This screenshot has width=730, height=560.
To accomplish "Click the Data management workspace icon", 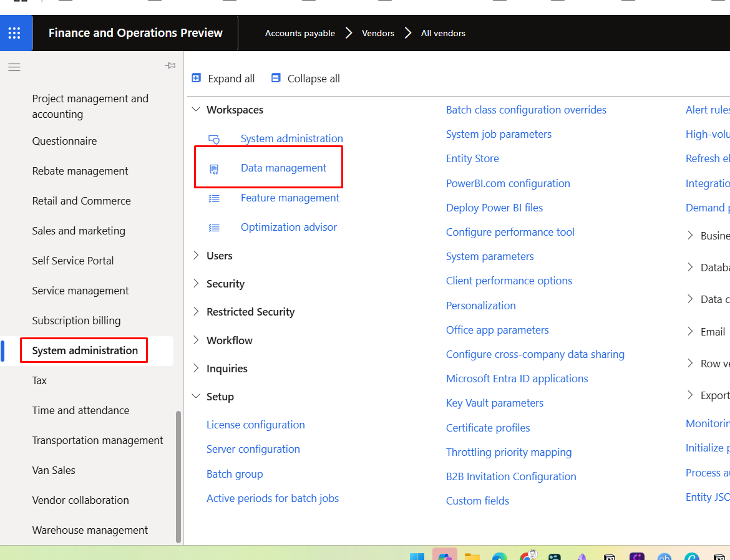I will coord(213,168).
